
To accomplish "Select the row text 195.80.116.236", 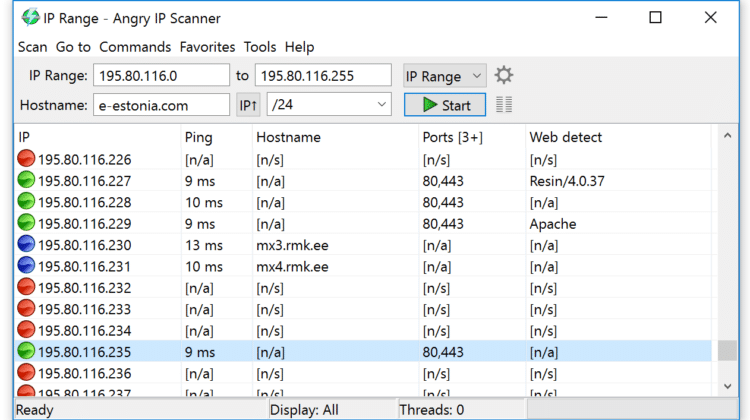I will tap(85, 374).
